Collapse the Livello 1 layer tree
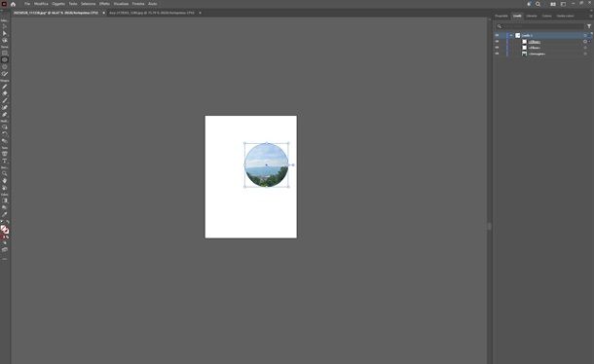The image size is (594, 364). (511, 36)
